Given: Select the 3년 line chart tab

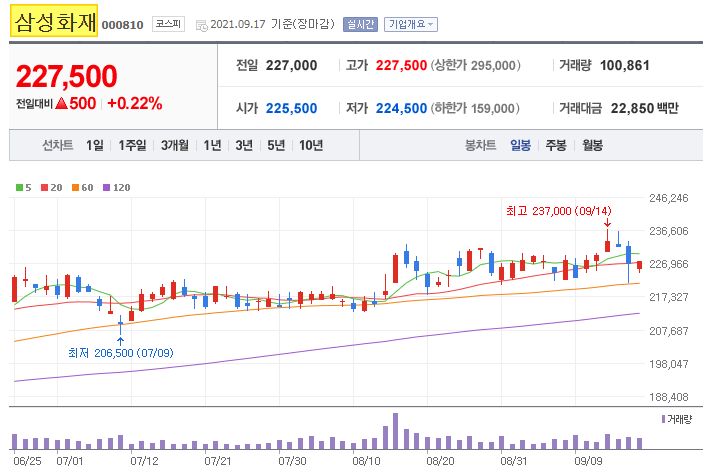Looking at the screenshot, I should (x=244, y=145).
